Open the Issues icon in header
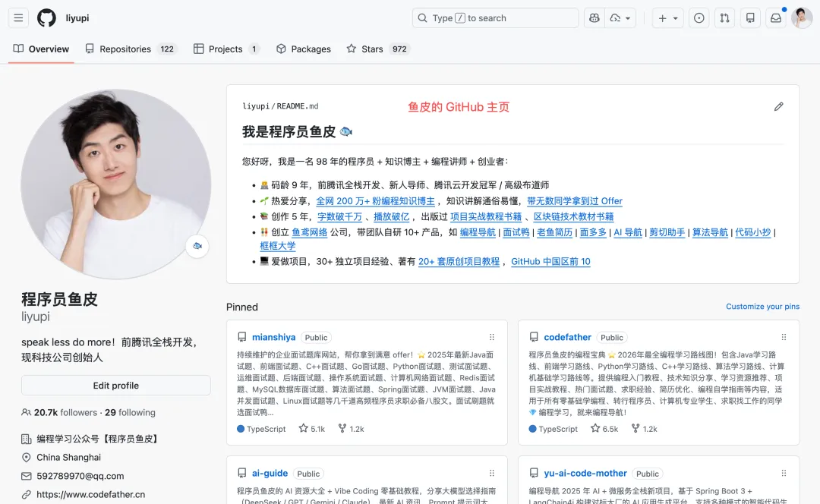This screenshot has width=820, height=504. point(699,18)
